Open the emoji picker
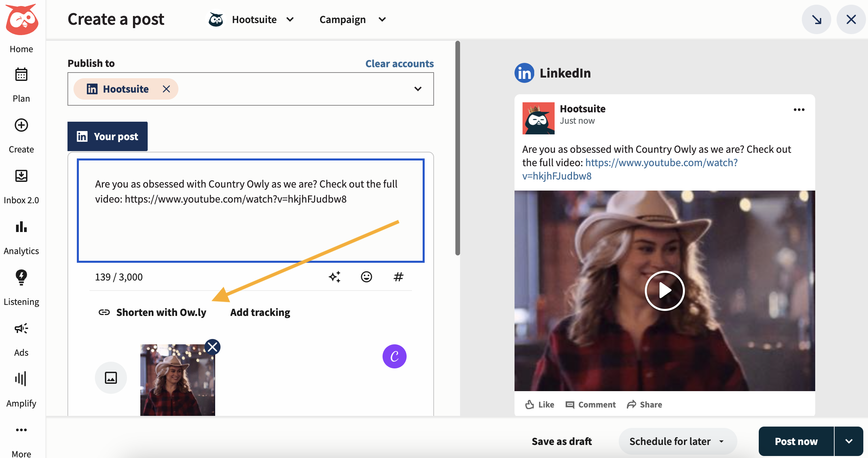 coord(366,277)
